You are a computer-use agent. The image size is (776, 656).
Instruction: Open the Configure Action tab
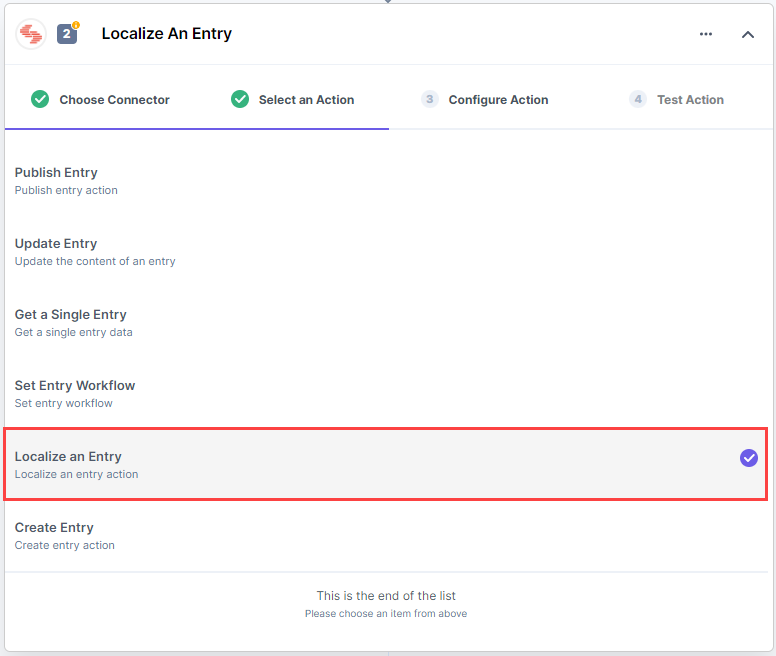tap(485, 99)
